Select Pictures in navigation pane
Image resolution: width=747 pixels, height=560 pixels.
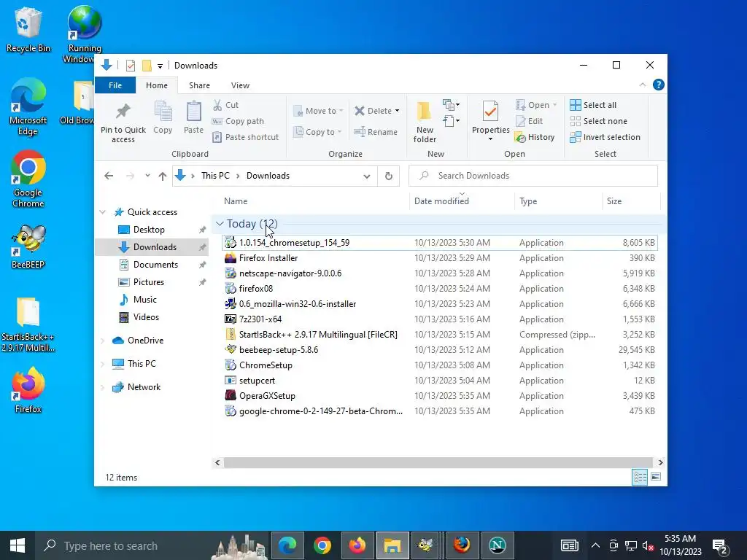coord(149,282)
